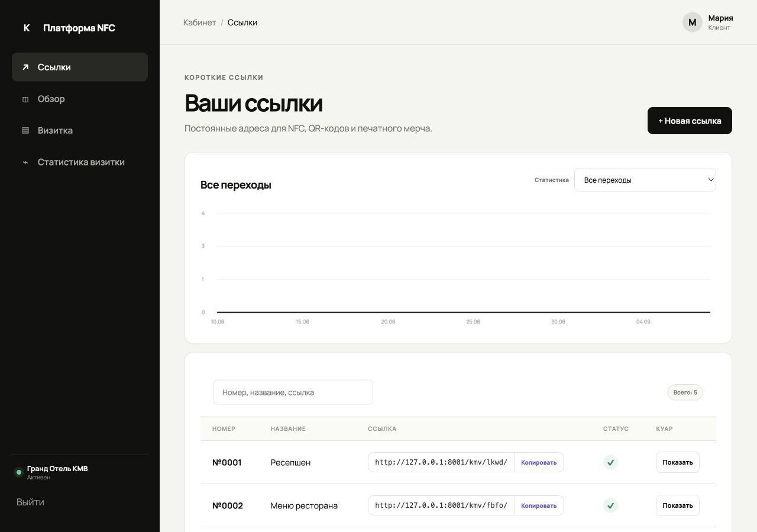Click the Ресепшен name cell
This screenshot has height=532, width=757.
[x=290, y=462]
